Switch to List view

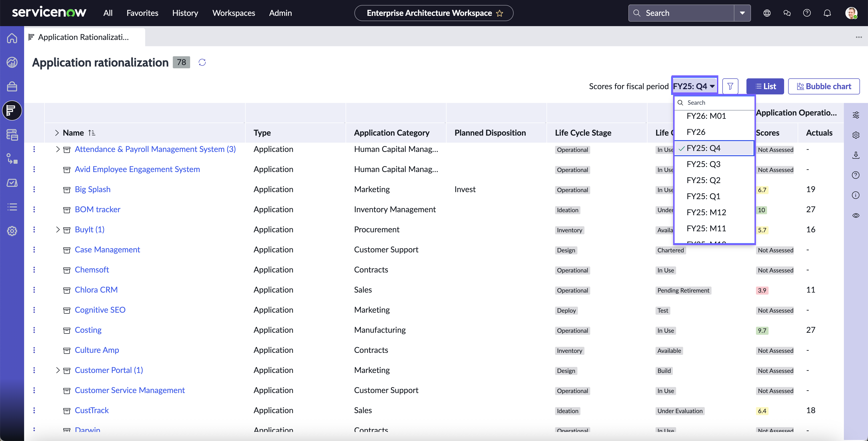pos(765,87)
